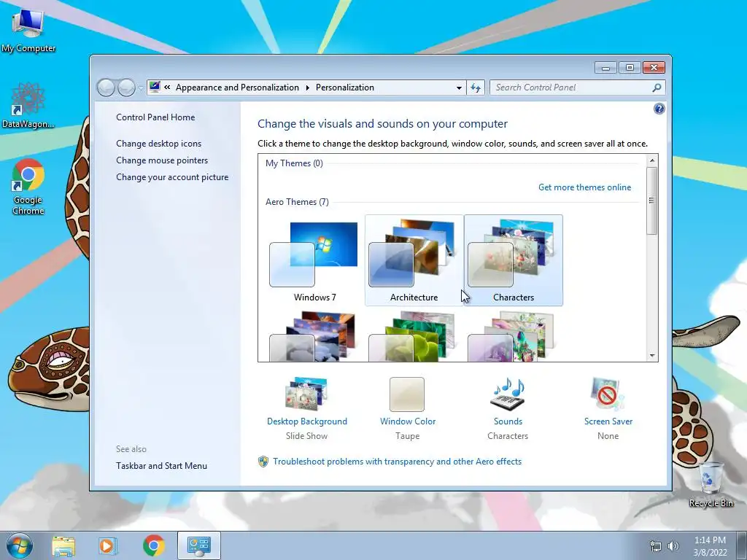This screenshot has height=560, width=747.
Task: Open the Desktop Background settings icon
Action: pos(306,393)
